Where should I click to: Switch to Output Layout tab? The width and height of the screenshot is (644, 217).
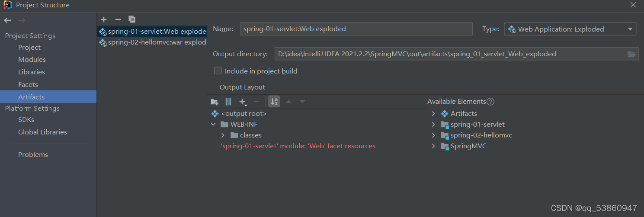pyautogui.click(x=242, y=87)
